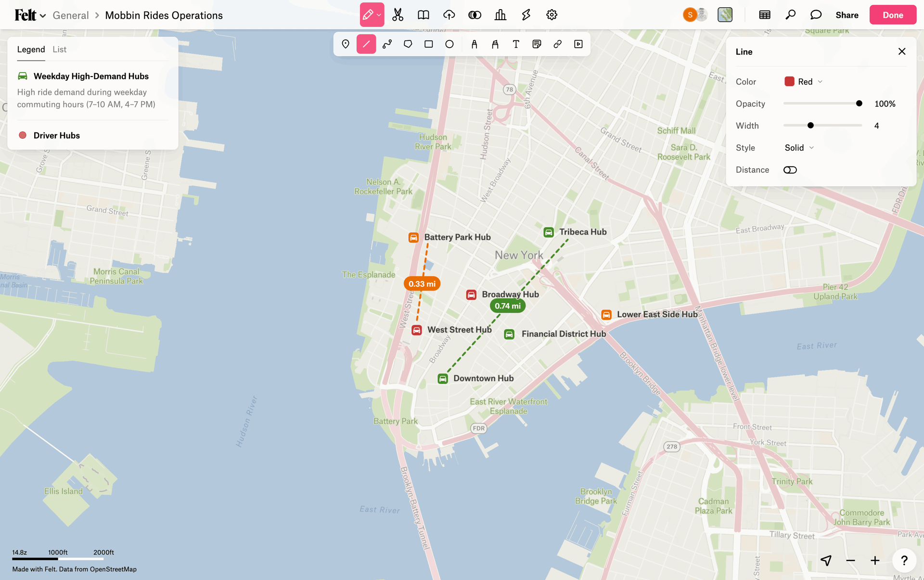Open the map settings gear
The width and height of the screenshot is (924, 580).
pos(552,15)
